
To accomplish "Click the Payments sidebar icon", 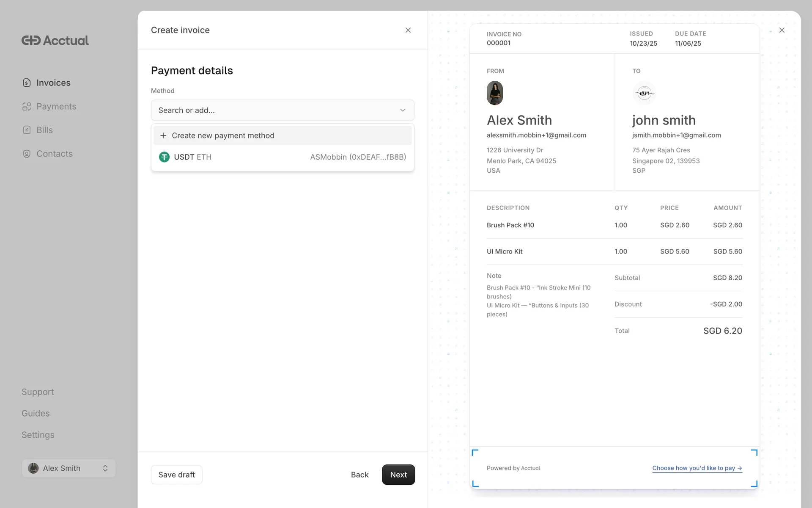I will click(x=27, y=106).
